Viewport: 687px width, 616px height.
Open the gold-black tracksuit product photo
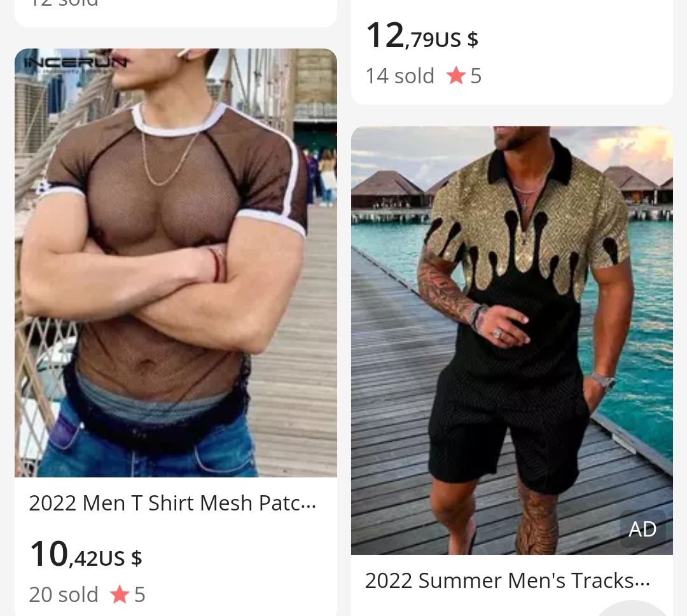[511, 340]
